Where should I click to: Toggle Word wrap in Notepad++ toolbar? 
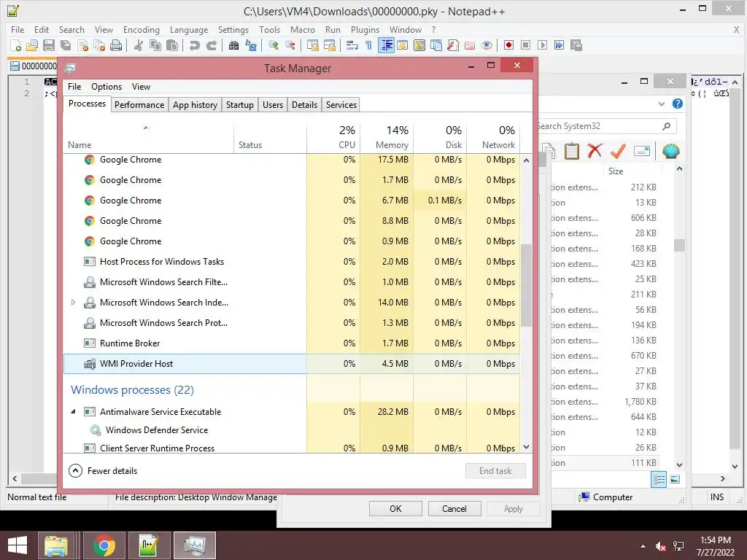coord(352,45)
